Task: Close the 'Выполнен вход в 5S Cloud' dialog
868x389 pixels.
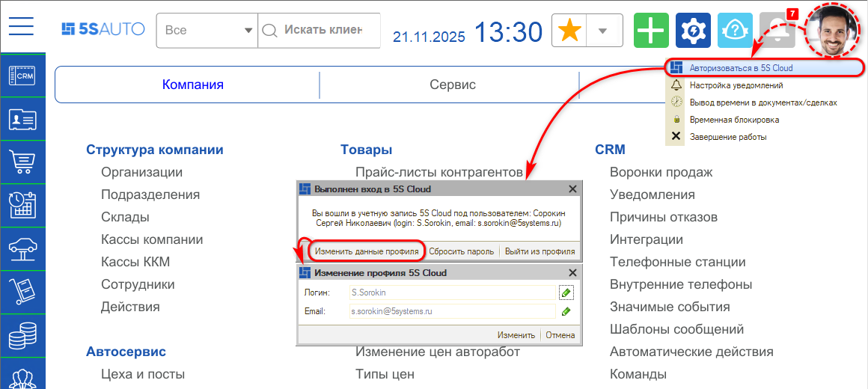Action: 573,189
